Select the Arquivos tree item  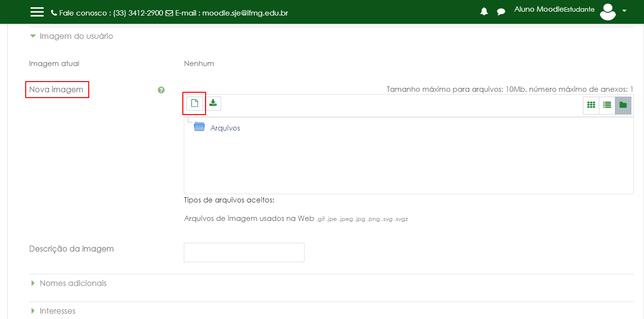click(x=225, y=128)
